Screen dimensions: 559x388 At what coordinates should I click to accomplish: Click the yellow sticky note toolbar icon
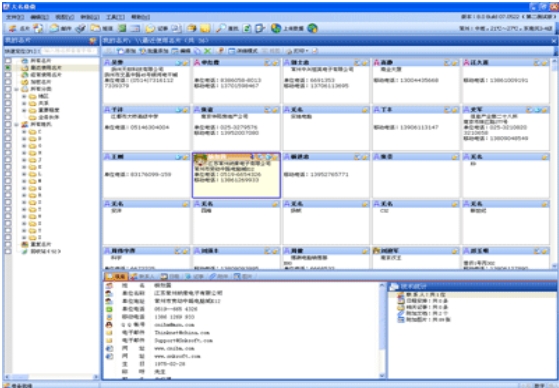click(205, 28)
